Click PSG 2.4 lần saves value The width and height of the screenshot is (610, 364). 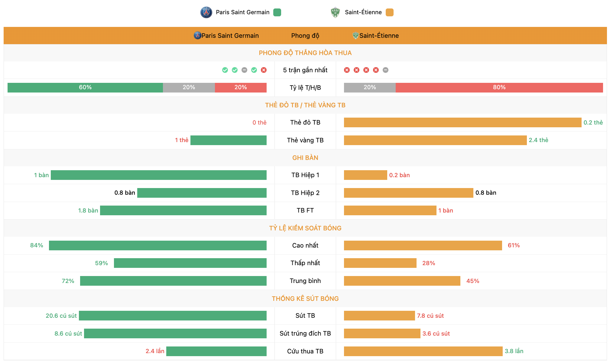tap(155, 351)
